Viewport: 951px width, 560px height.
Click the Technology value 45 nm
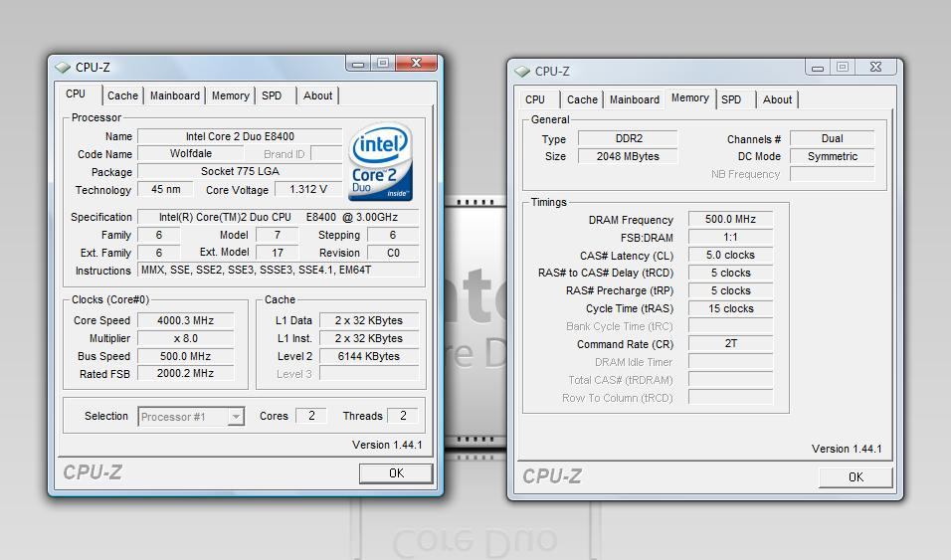165,189
